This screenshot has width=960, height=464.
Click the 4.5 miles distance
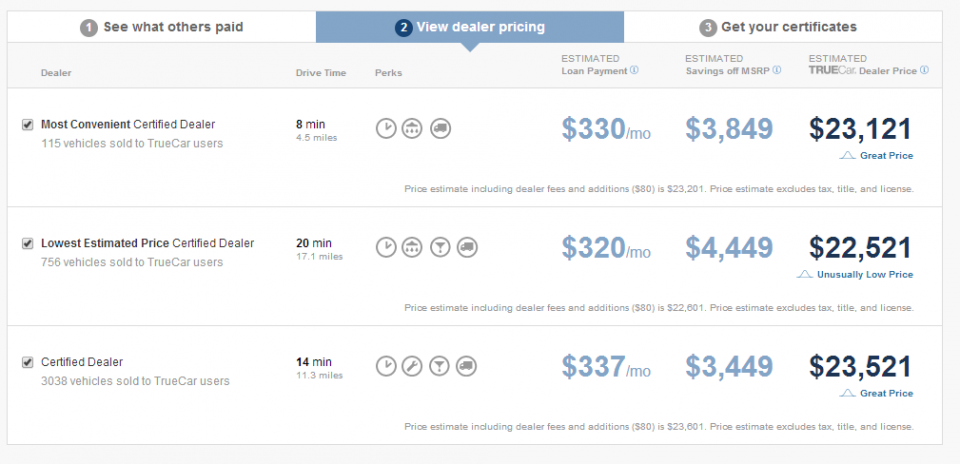[317, 138]
